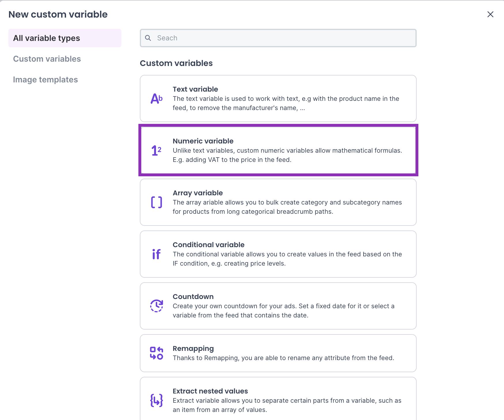Focus the Search input field
The image size is (504, 420).
pyautogui.click(x=283, y=38)
